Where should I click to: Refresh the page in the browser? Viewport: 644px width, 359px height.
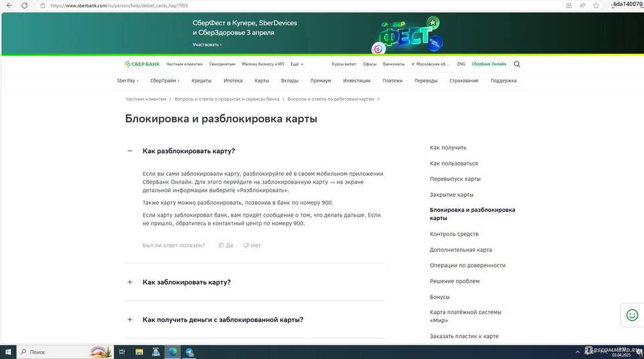[24, 5]
